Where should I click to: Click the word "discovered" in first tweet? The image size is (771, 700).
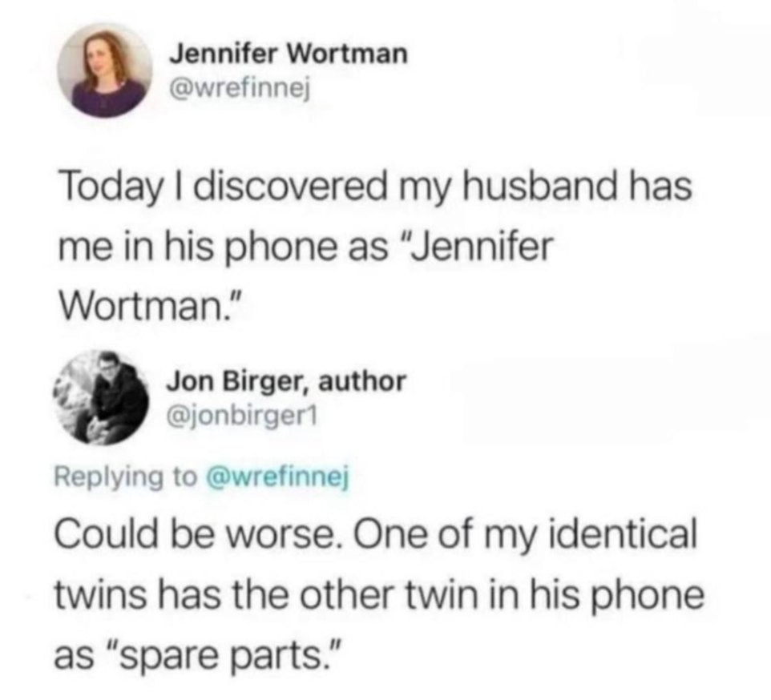[x=290, y=187]
